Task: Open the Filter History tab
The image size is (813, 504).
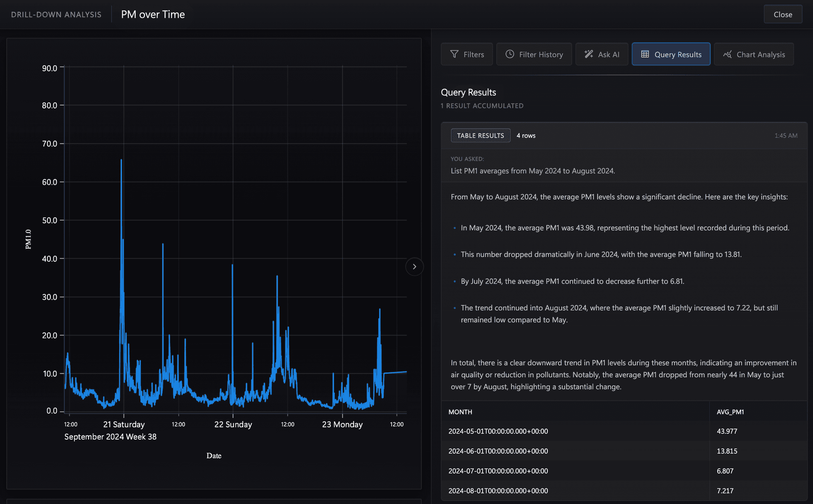Action: pyautogui.click(x=534, y=54)
